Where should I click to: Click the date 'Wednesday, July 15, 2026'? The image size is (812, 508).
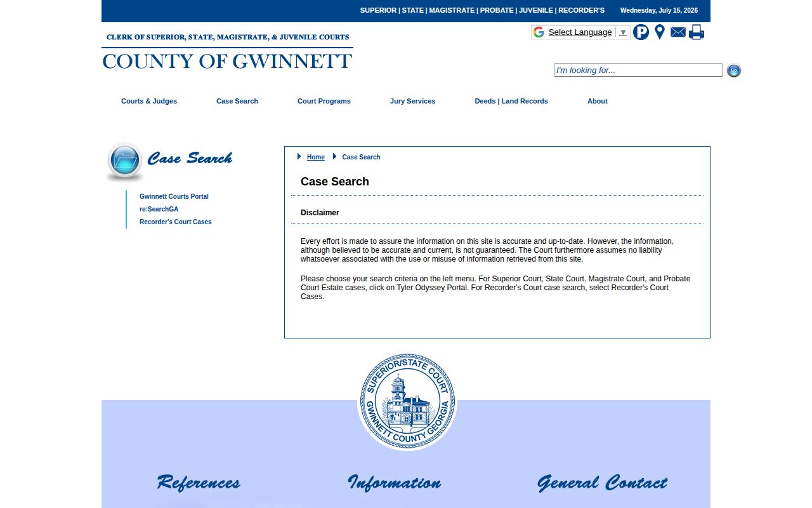tap(659, 10)
